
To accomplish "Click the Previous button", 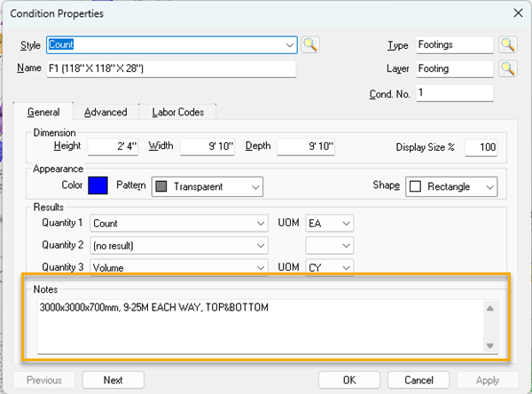I will 44,380.
